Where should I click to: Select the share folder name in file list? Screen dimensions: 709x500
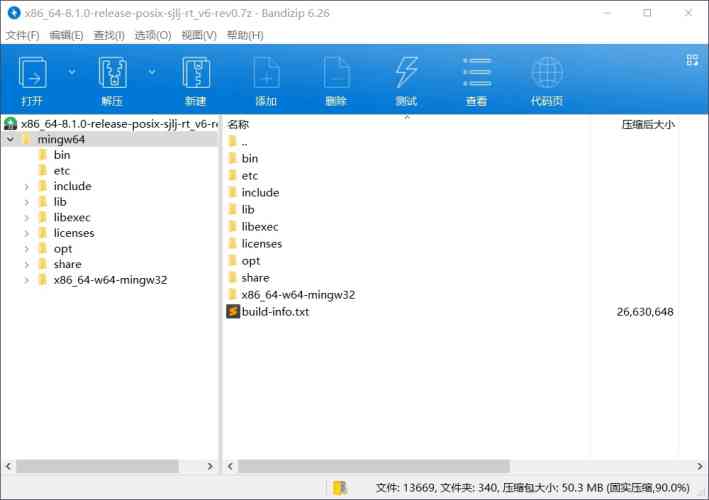point(255,278)
